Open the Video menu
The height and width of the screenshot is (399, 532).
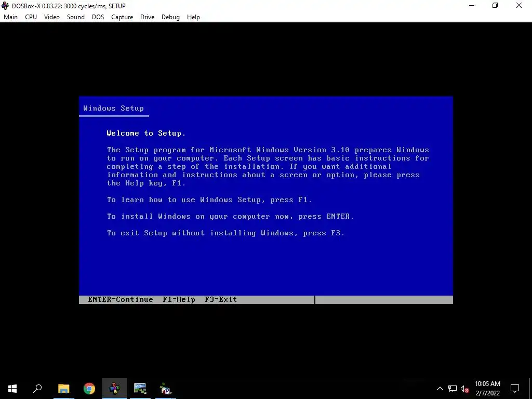tap(52, 17)
